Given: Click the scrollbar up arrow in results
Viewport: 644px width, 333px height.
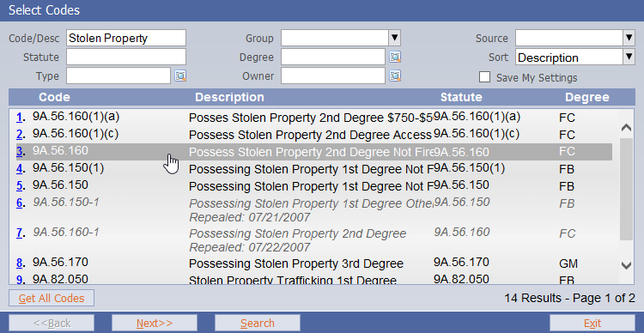Looking at the screenshot, I should tap(626, 128).
